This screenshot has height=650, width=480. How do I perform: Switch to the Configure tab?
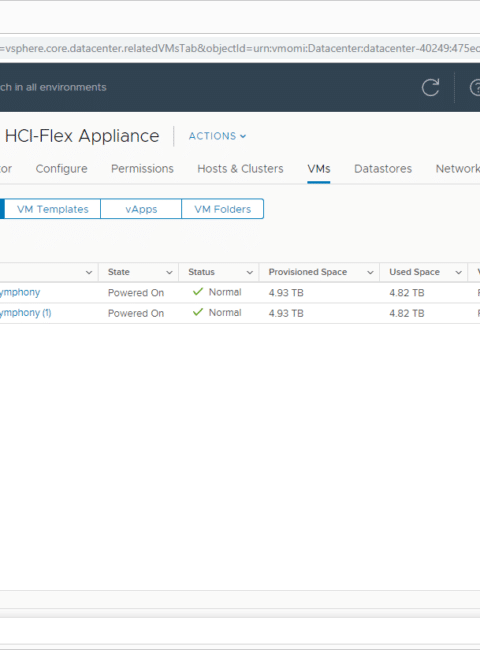pos(61,169)
